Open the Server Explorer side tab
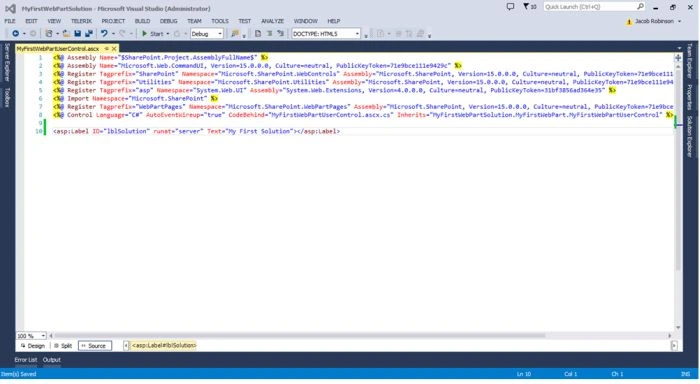This screenshot has width=700, height=384. (x=7, y=62)
